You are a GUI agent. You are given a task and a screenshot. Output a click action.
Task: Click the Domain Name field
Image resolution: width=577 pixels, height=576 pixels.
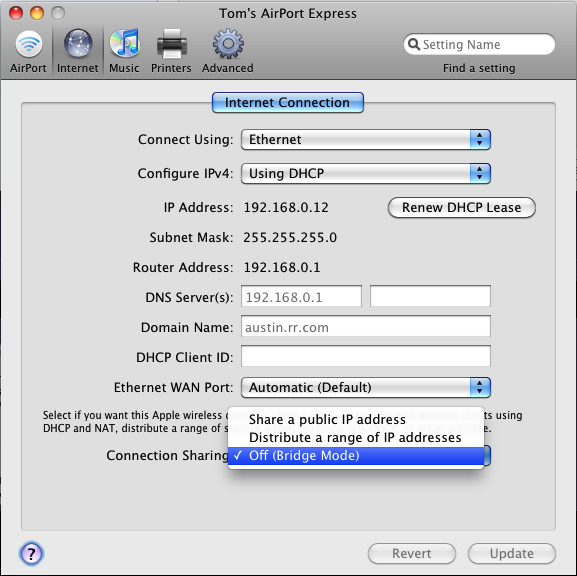[366, 326]
